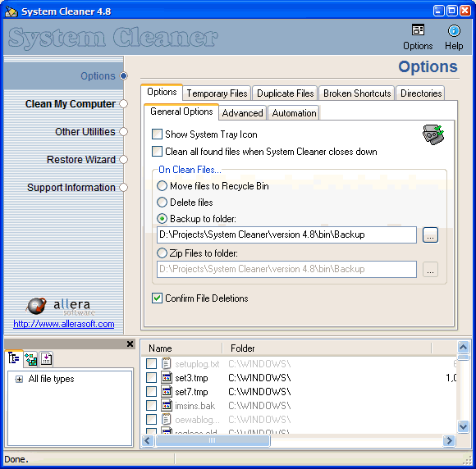Screen dimensions: 476x469
Task: Expand the All file types tree node
Action: 19,379
